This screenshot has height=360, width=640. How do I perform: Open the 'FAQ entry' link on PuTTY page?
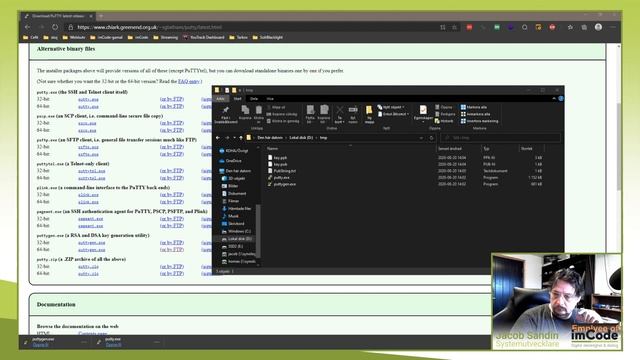click(x=189, y=81)
